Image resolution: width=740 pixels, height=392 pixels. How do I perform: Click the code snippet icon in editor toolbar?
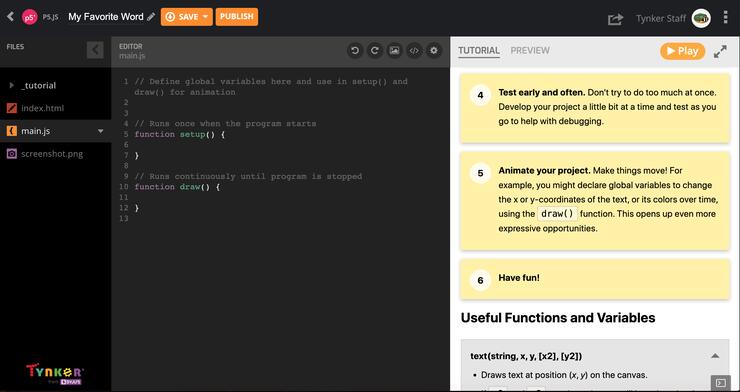coord(414,50)
